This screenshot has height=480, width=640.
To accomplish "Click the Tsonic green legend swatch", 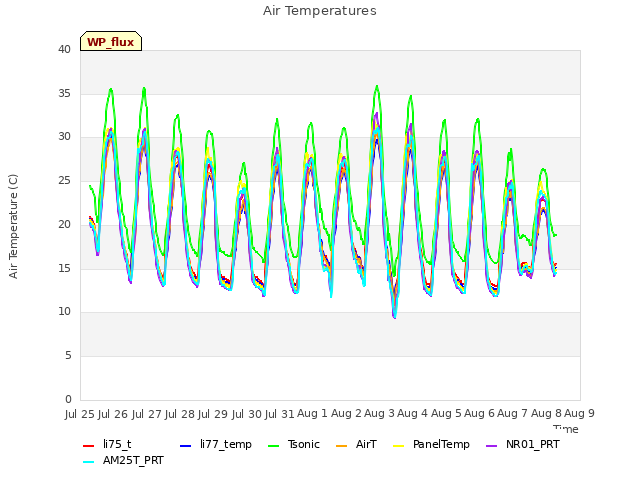I will (x=273, y=446).
